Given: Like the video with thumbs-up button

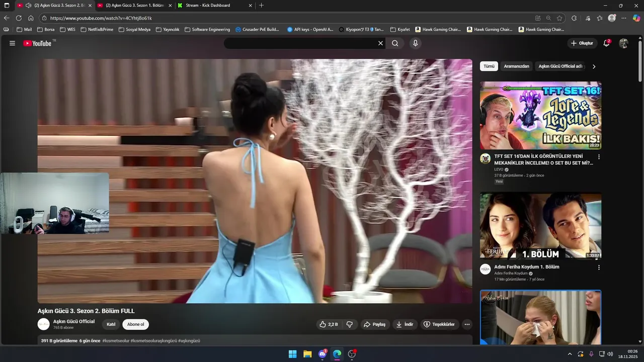Looking at the screenshot, I should click(x=329, y=324).
